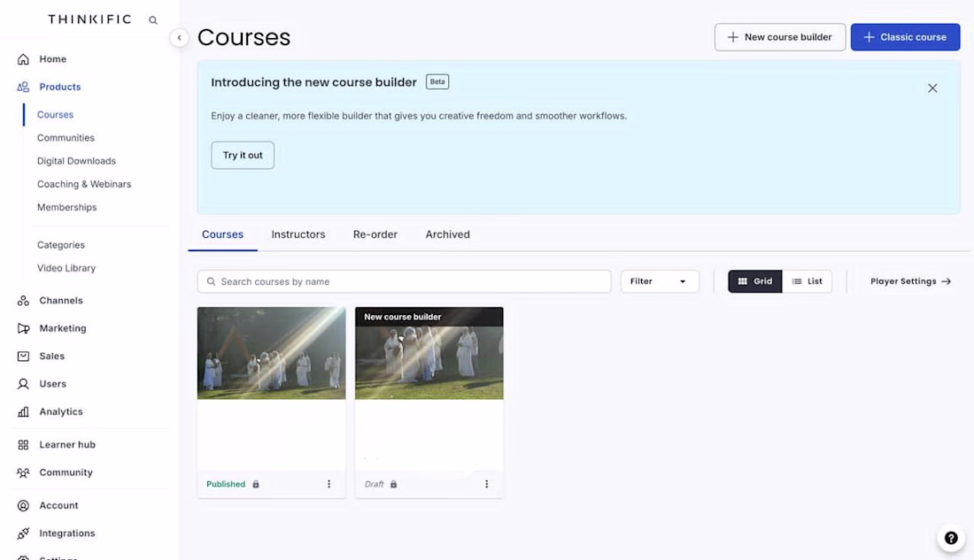The image size is (974, 560).
Task: Switch to Grid view
Action: pos(754,281)
